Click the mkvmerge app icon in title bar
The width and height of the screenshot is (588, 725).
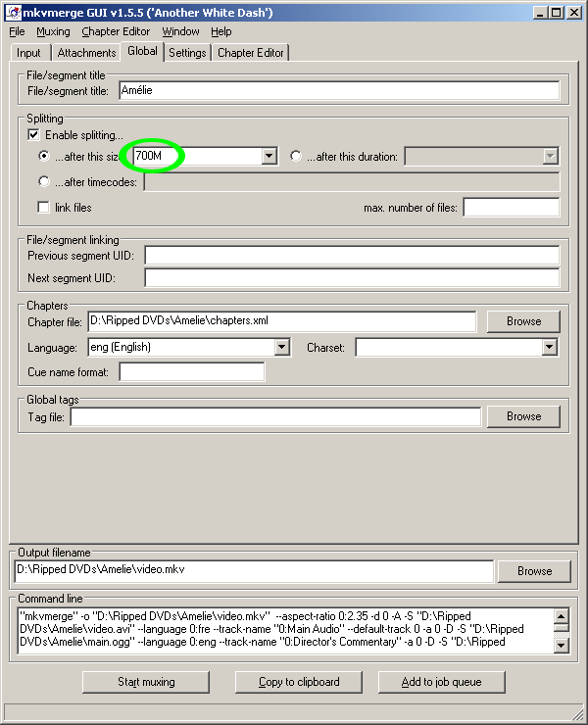14,13
